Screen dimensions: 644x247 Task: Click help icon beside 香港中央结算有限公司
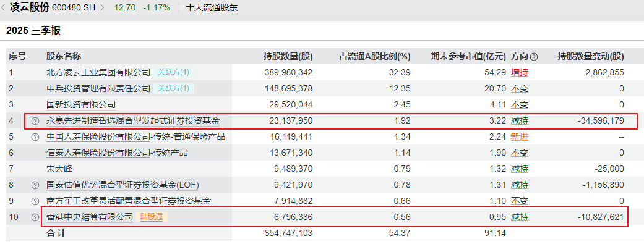35,217
